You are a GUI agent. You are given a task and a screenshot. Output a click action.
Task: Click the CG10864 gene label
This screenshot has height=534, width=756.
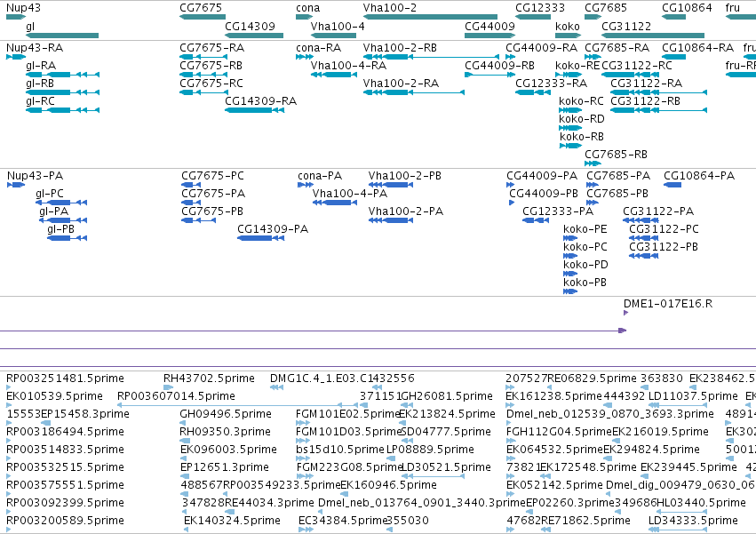687,8
